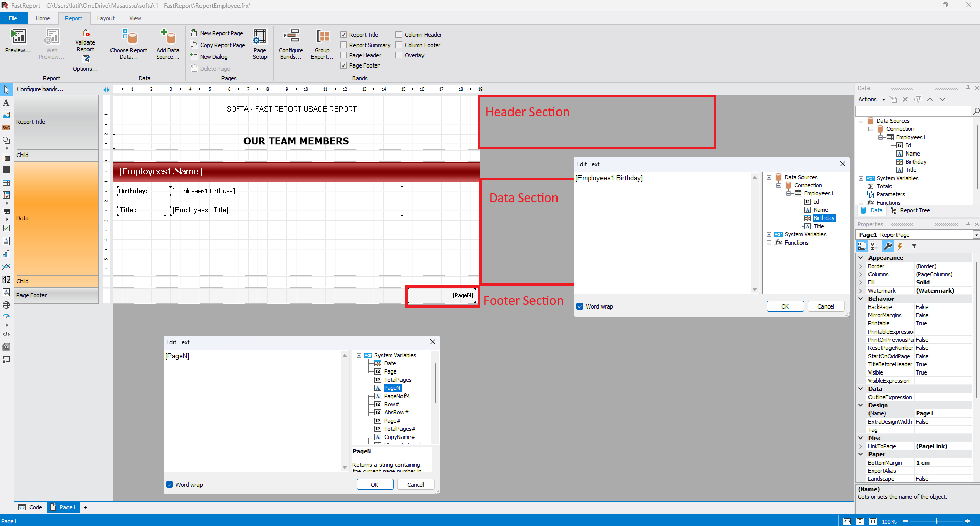Viewport: 980px width, 526px height.
Task: Toggle Word wrap in PageN Edit Text dialog
Action: point(170,485)
